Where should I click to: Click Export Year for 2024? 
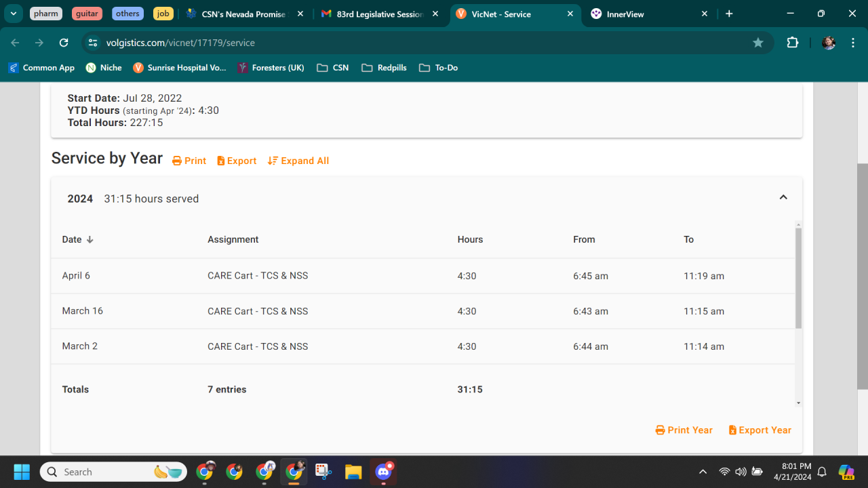760,430
